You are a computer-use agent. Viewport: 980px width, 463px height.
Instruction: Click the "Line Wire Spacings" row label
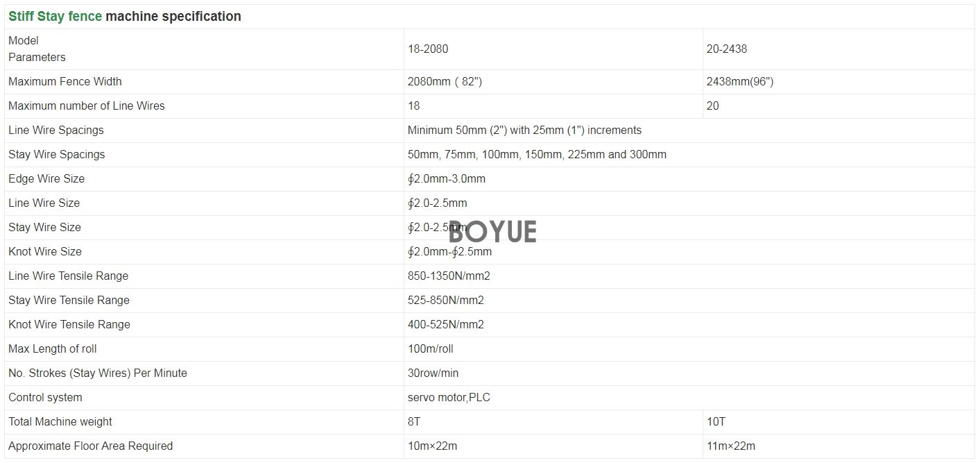click(x=56, y=131)
